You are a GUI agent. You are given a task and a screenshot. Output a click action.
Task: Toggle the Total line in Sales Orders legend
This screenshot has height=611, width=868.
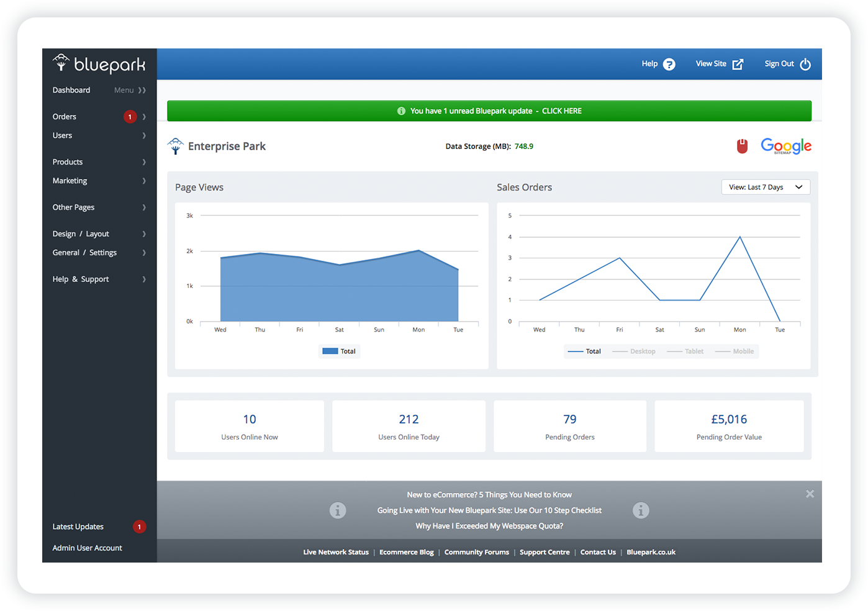(x=584, y=351)
